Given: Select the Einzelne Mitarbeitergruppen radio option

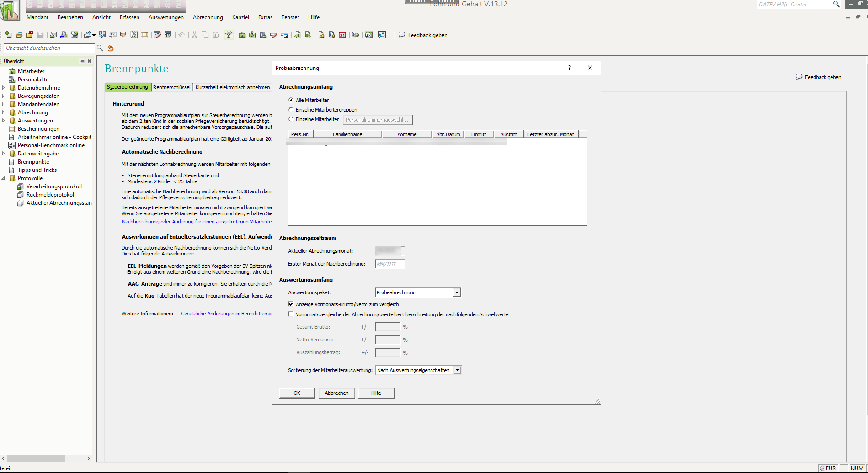Looking at the screenshot, I should pyautogui.click(x=291, y=110).
